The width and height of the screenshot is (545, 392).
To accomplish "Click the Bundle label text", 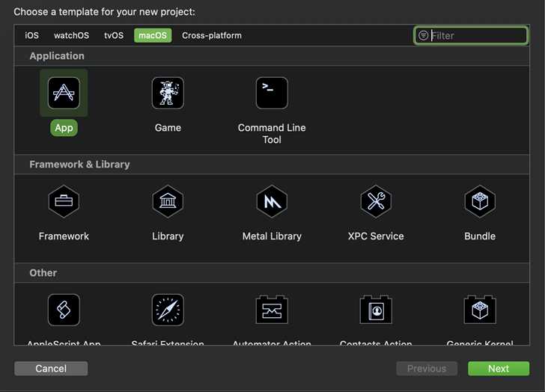I will click(x=480, y=236).
